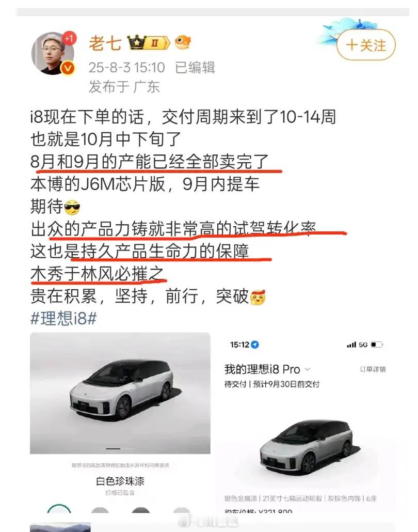Open the white car image thumbnail
This screenshot has width=418, height=532.
pos(120,393)
